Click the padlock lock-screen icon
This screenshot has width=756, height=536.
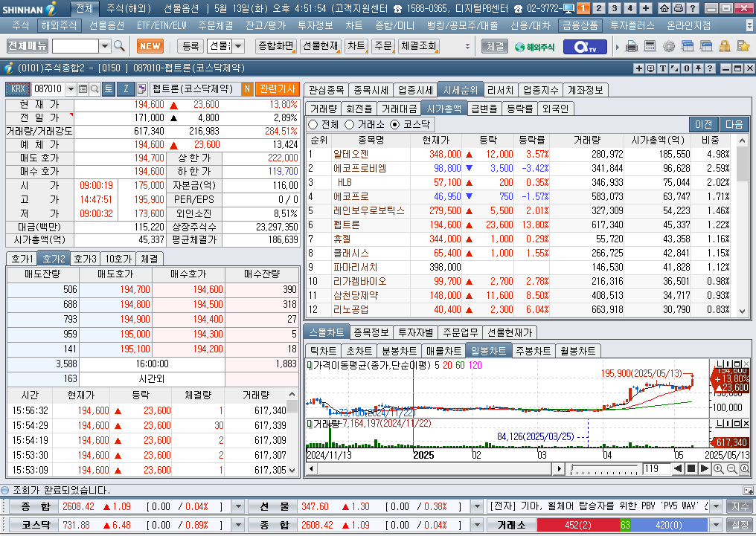724,46
